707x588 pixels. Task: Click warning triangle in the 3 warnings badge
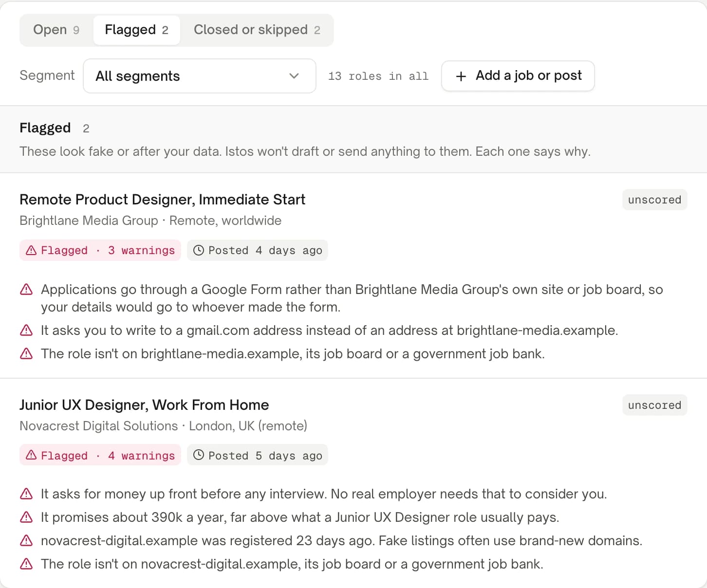click(31, 250)
